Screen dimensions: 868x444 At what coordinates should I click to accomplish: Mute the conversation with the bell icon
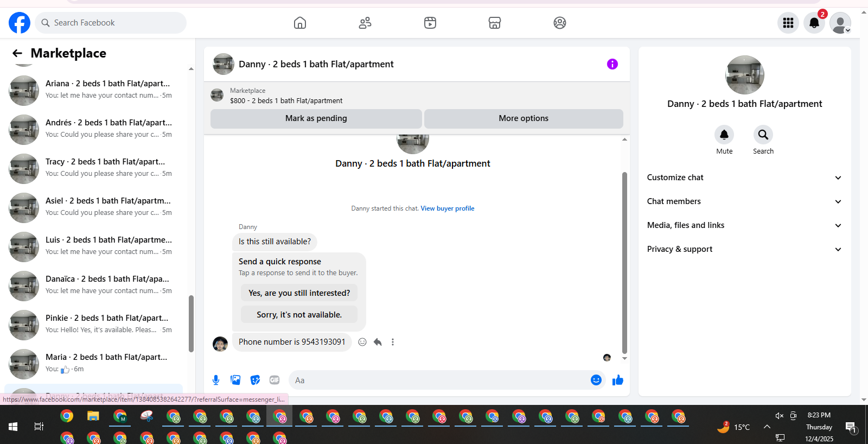[724, 135]
